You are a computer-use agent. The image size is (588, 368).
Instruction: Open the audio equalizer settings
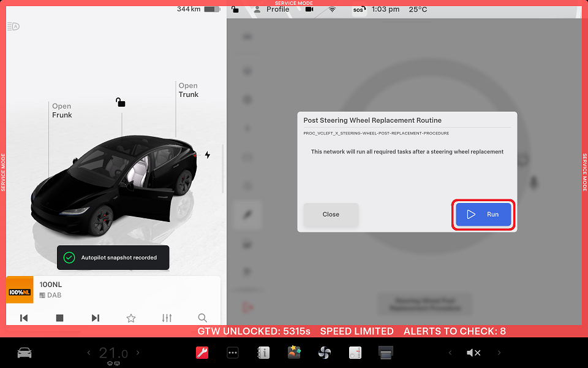click(167, 318)
